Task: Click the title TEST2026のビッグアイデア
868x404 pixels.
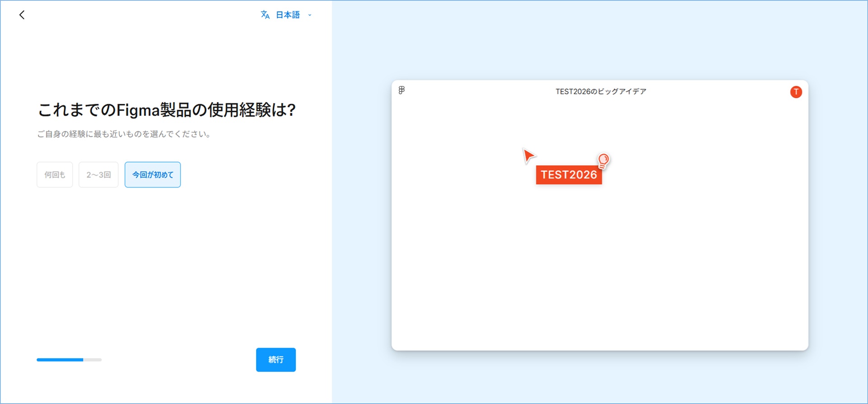Action: (601, 92)
